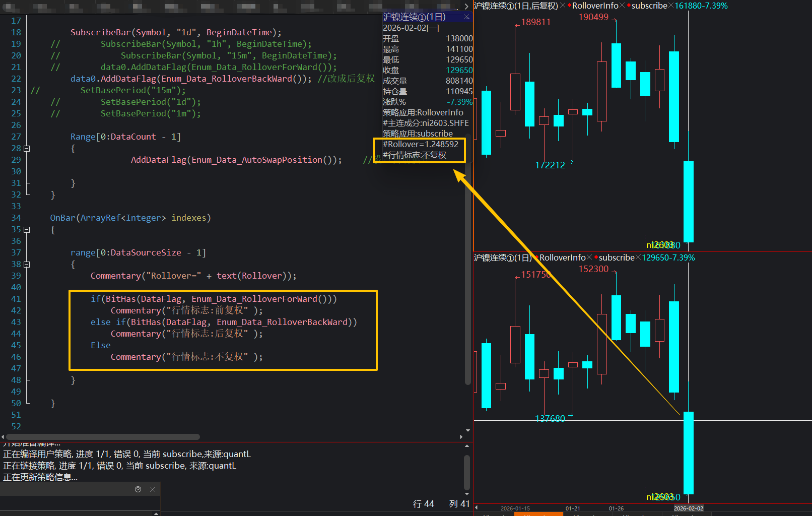Collapse range block at line 38
Screen dimensions: 812x516
(27, 265)
